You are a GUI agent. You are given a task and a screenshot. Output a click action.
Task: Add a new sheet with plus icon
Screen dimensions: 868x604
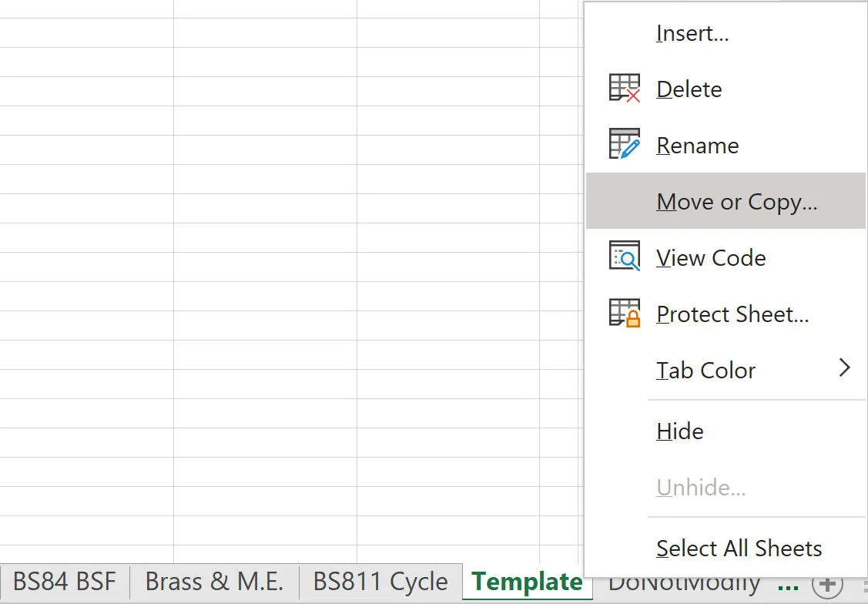[x=827, y=584]
